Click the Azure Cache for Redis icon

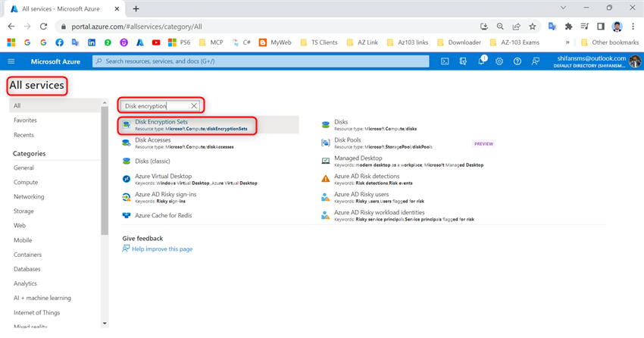coord(127,215)
